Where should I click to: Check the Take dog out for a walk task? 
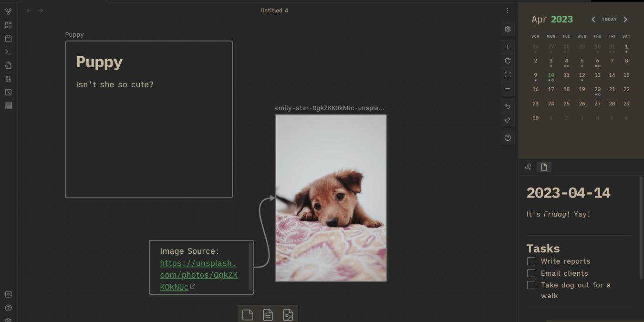[531, 285]
